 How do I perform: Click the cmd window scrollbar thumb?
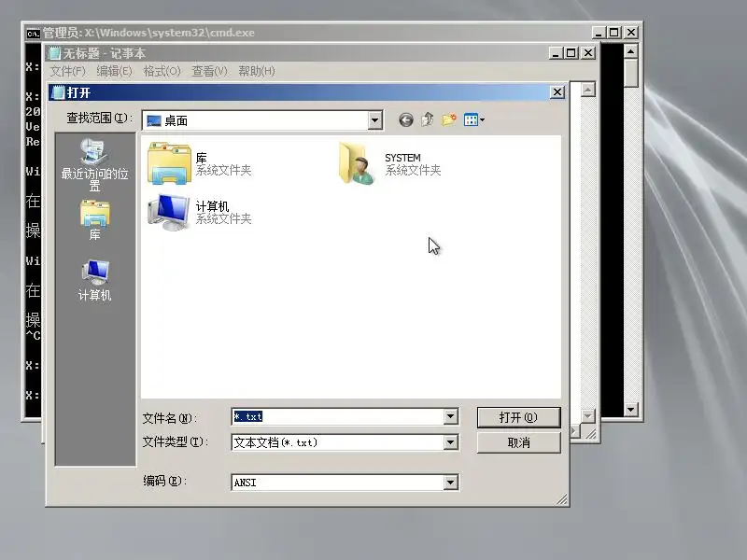coord(631,73)
